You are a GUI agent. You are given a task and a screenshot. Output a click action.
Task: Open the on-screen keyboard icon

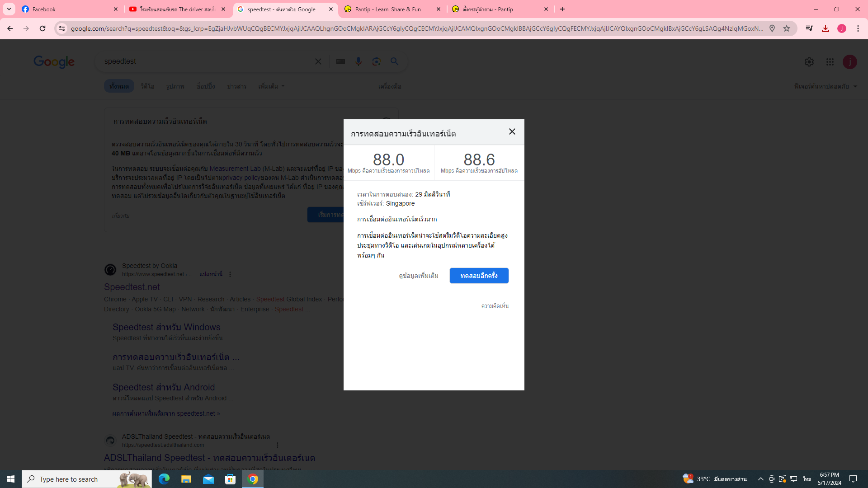click(x=340, y=61)
